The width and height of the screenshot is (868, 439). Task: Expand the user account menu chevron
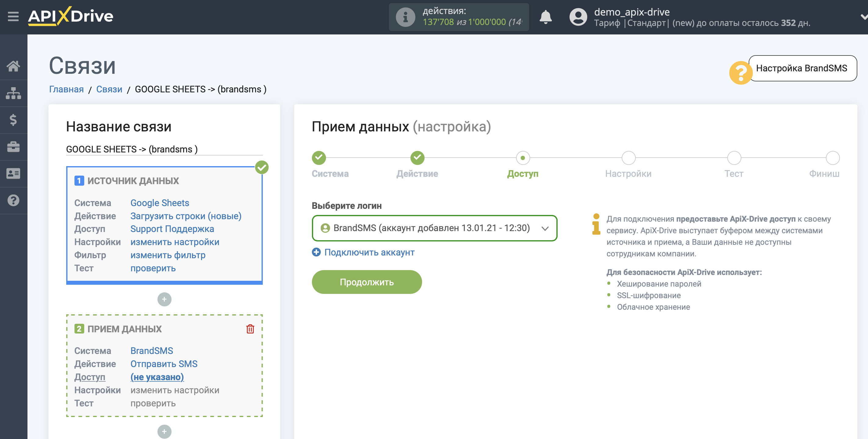coord(864,17)
